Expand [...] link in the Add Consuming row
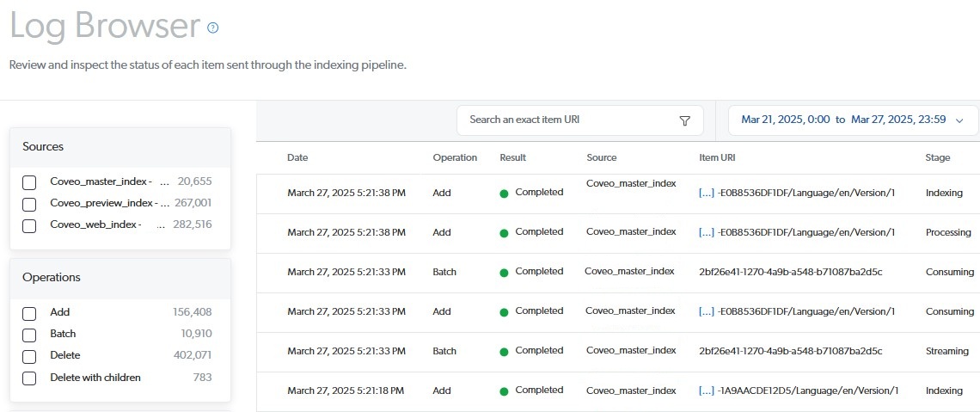The image size is (980, 412). [707, 311]
